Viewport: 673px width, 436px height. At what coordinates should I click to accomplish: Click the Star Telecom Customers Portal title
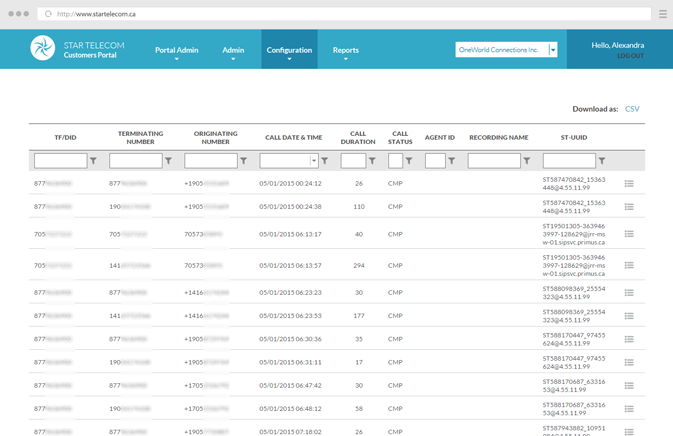click(x=94, y=50)
